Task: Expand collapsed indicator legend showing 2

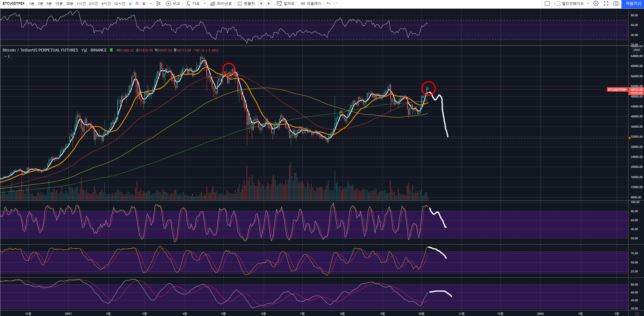Action: [x=7, y=56]
